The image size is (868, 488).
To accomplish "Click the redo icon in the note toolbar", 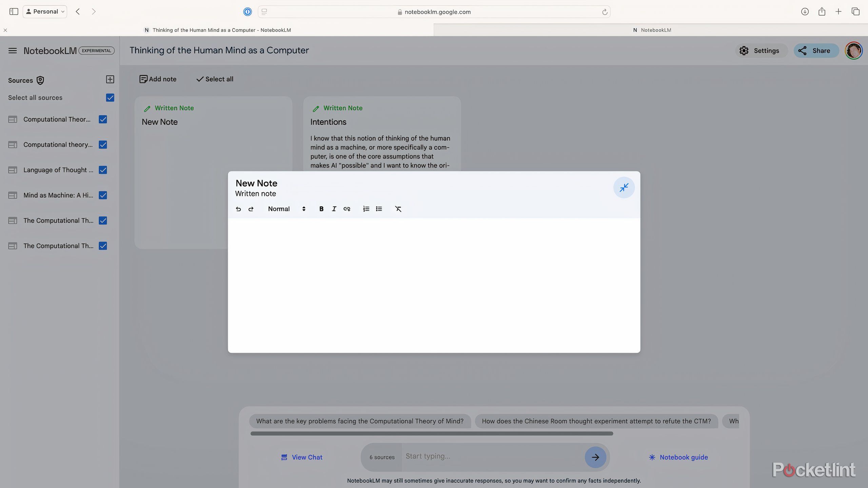I will tap(251, 209).
